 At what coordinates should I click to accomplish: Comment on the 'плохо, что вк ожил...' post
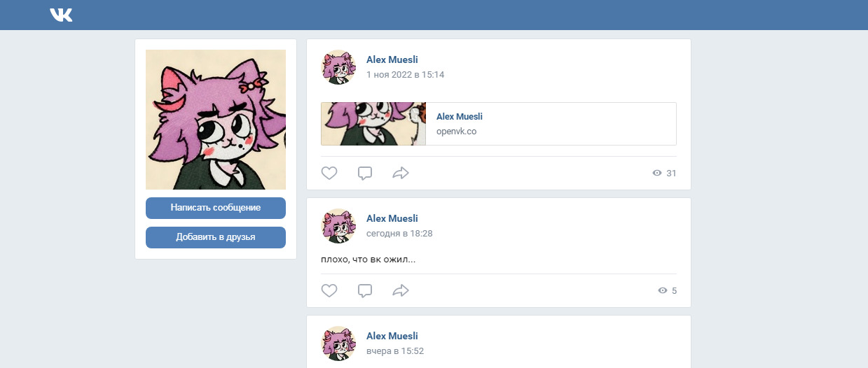(365, 290)
